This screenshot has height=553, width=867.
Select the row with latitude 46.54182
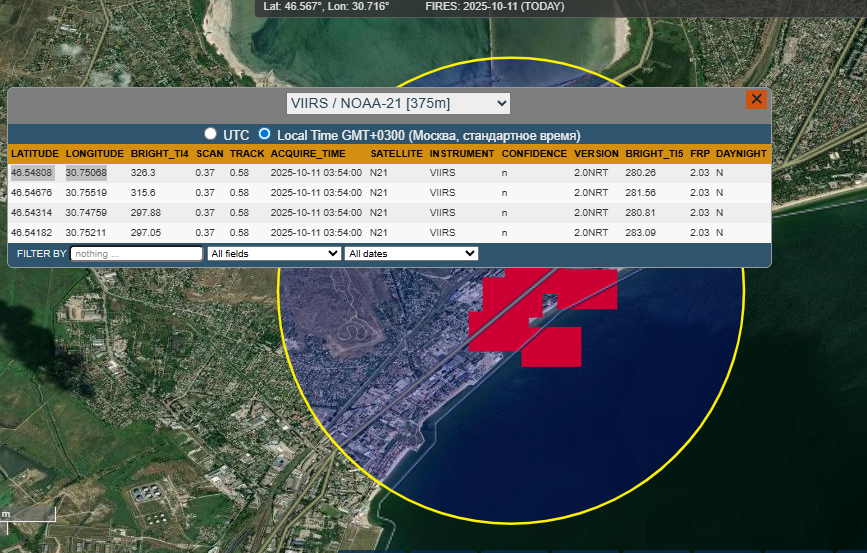point(32,233)
